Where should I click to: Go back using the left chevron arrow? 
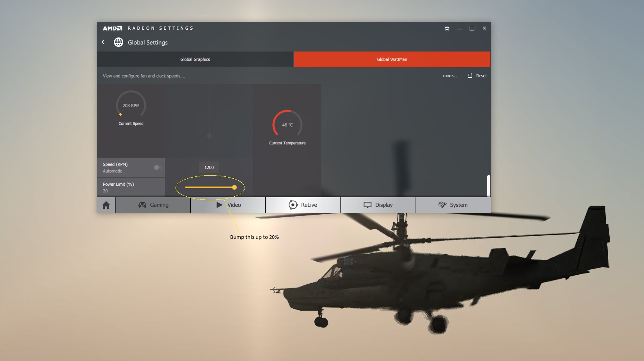[103, 42]
